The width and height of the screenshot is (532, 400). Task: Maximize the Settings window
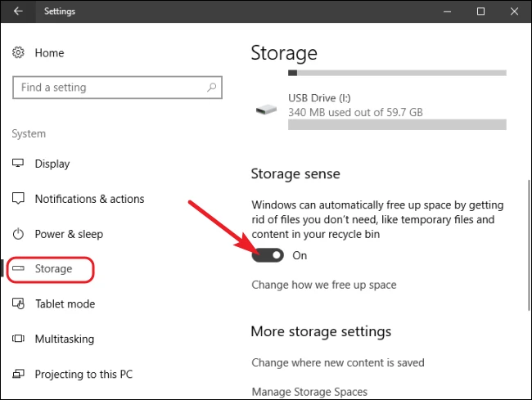click(x=480, y=11)
